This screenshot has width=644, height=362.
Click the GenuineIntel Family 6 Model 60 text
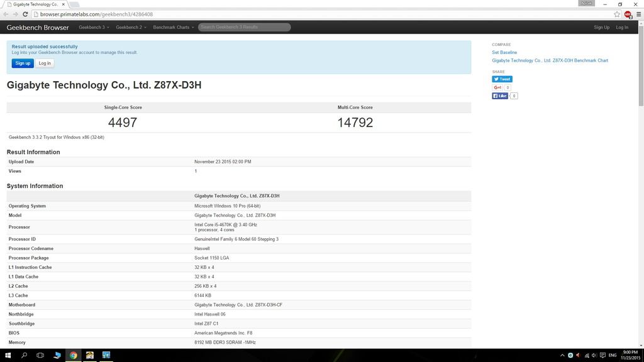[x=236, y=239]
